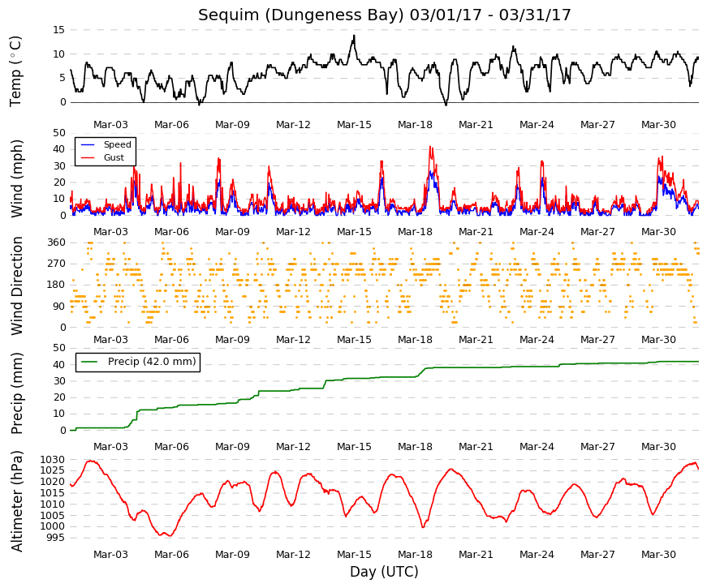Click Mar-18 tick under wind speed chart
The height and width of the screenshot is (588, 707).
pyautogui.click(x=415, y=232)
